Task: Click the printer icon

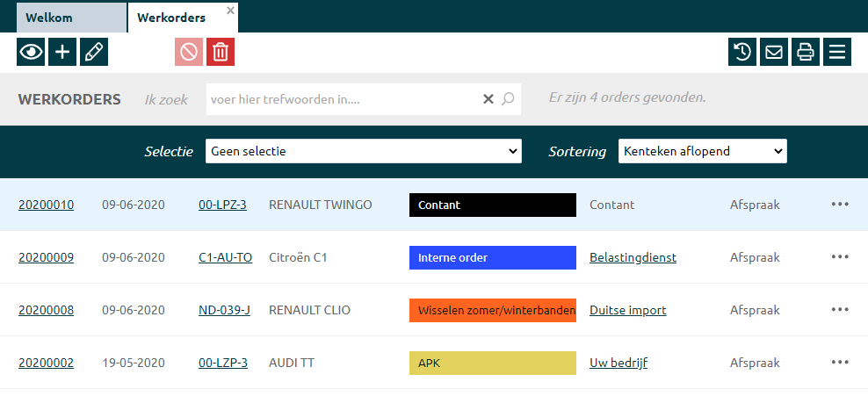Action: pyautogui.click(x=805, y=52)
